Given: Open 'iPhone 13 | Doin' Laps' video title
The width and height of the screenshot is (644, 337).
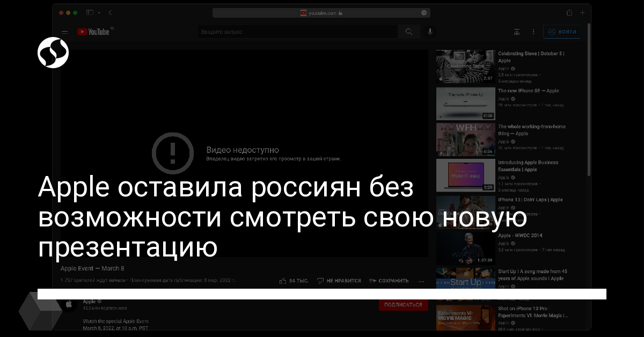Looking at the screenshot, I should [530, 200].
